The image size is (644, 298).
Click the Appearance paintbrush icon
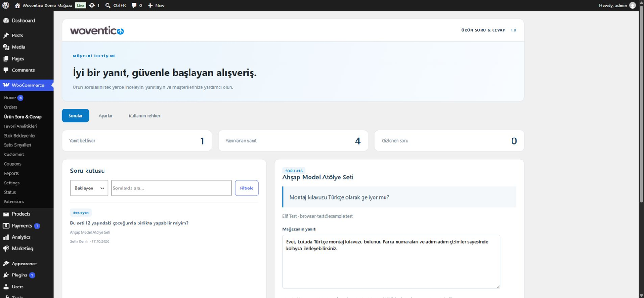click(x=6, y=264)
